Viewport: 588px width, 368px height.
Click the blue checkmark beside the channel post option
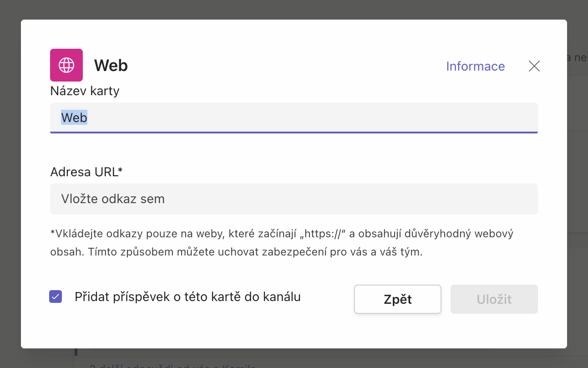(55, 296)
